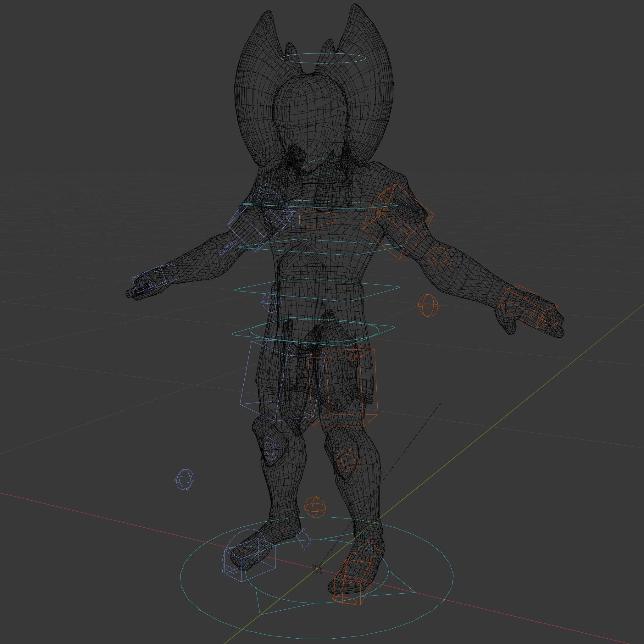The width and height of the screenshot is (644, 644).
Task: Select the orange knee pole sphere between the shins
Action: pyautogui.click(x=315, y=507)
